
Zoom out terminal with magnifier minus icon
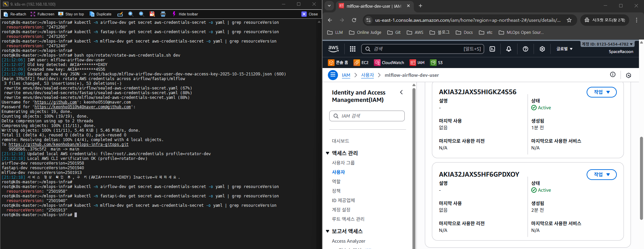click(142, 14)
